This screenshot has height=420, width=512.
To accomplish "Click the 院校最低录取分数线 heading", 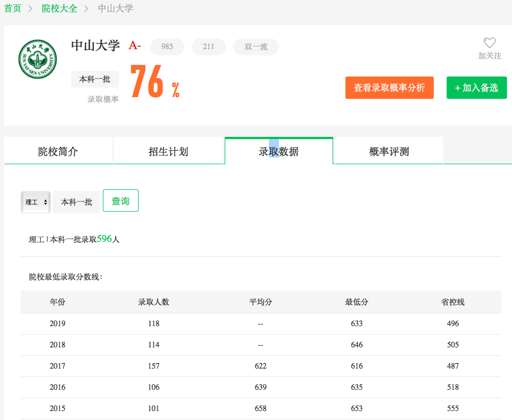I will coord(65,276).
